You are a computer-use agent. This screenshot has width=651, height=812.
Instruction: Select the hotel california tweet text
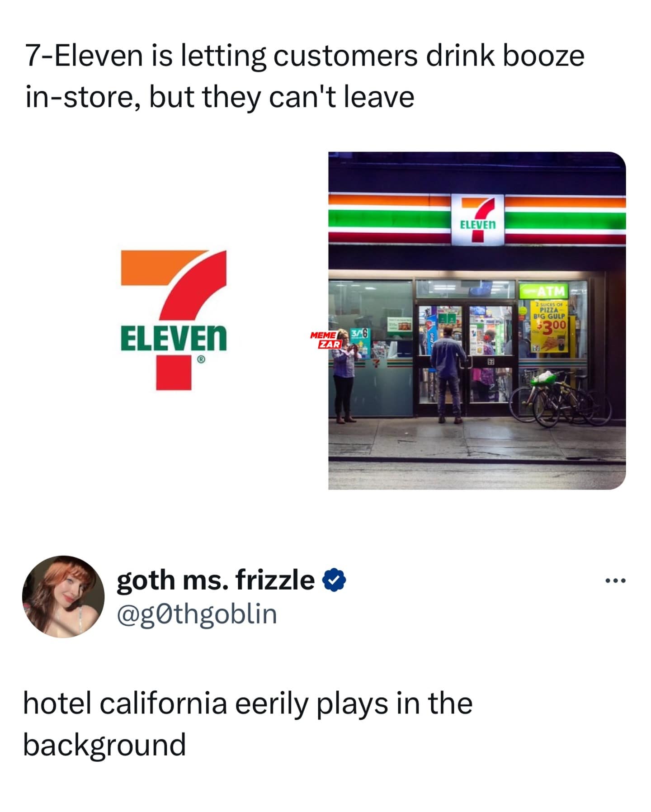point(248,724)
